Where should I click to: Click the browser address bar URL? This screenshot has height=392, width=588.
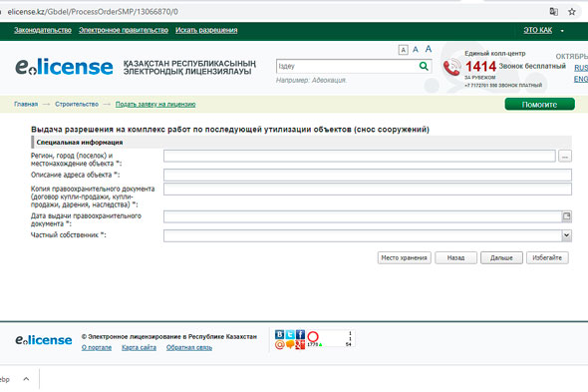(93, 12)
